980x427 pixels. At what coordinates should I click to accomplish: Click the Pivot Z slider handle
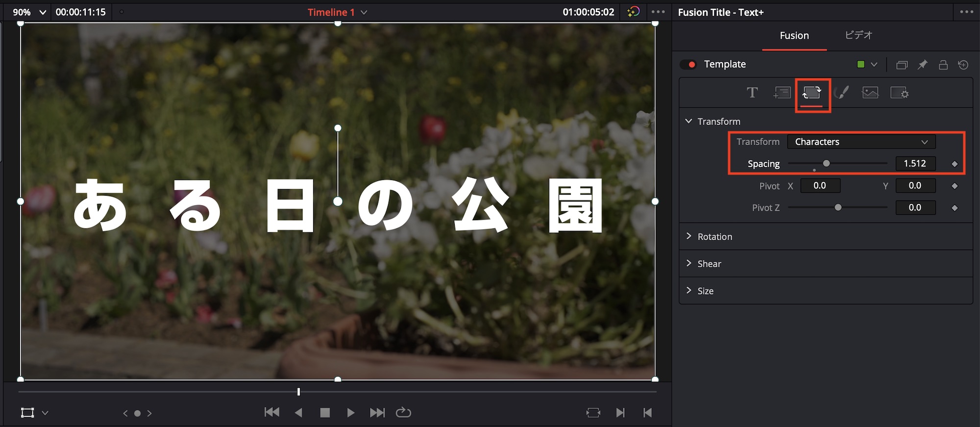(x=838, y=207)
